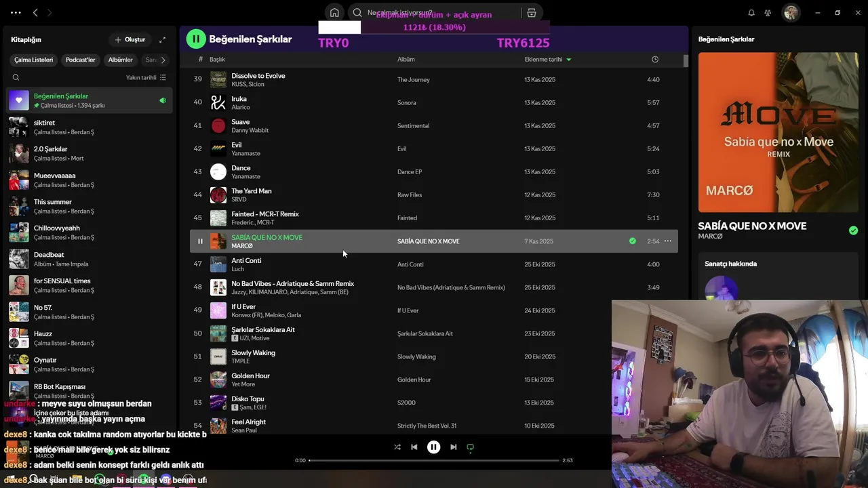The image size is (868, 488).
Task: Open the friend activity icon
Action: coord(768,13)
